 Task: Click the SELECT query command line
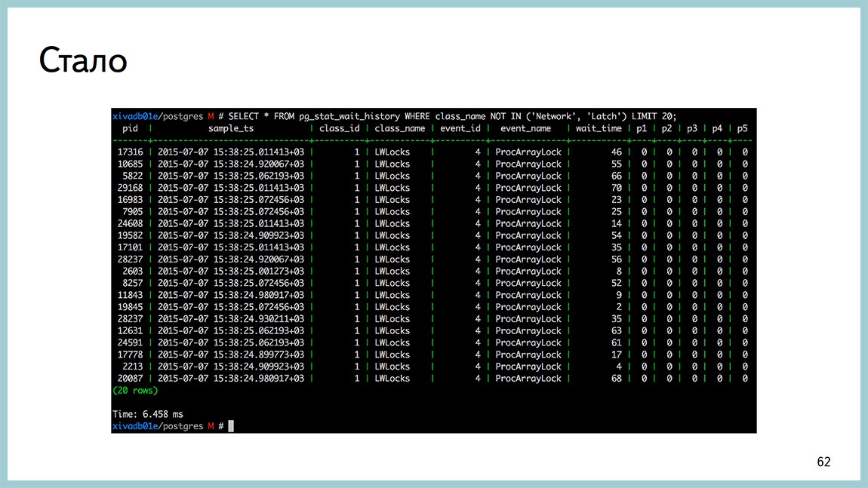394,116
